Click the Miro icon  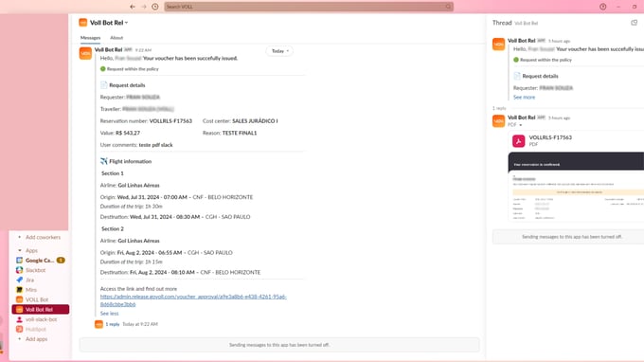pos(19,290)
